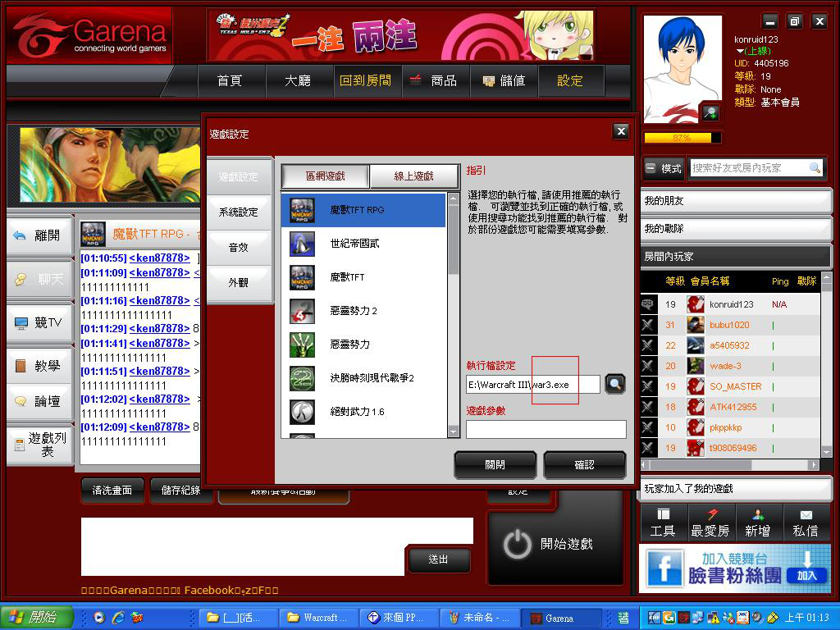This screenshot has width=840, height=630.
Task: Click the 開始遊戲 power icon button
Action: coord(555,545)
